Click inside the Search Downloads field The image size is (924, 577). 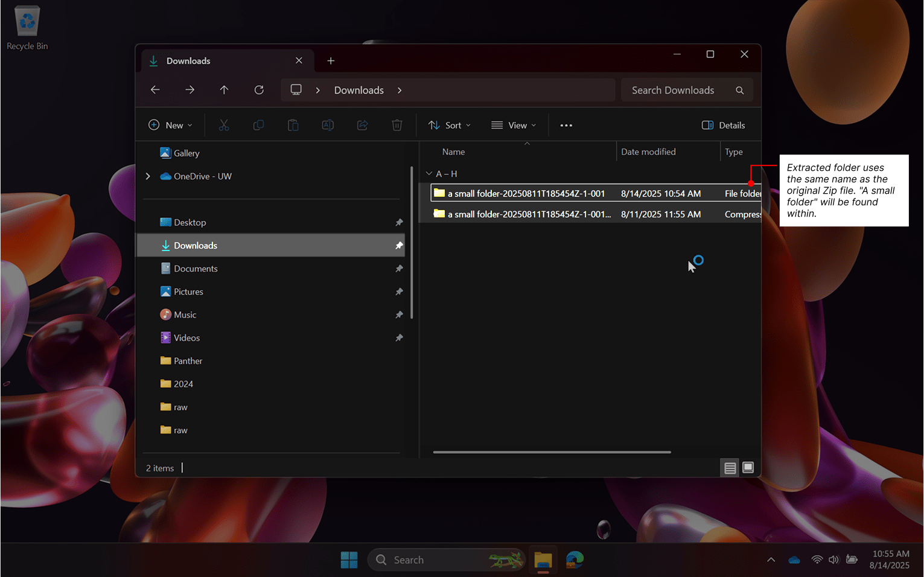click(673, 90)
